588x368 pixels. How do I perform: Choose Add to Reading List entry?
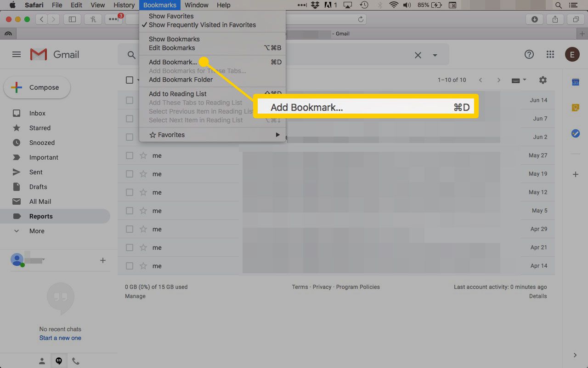213,94
